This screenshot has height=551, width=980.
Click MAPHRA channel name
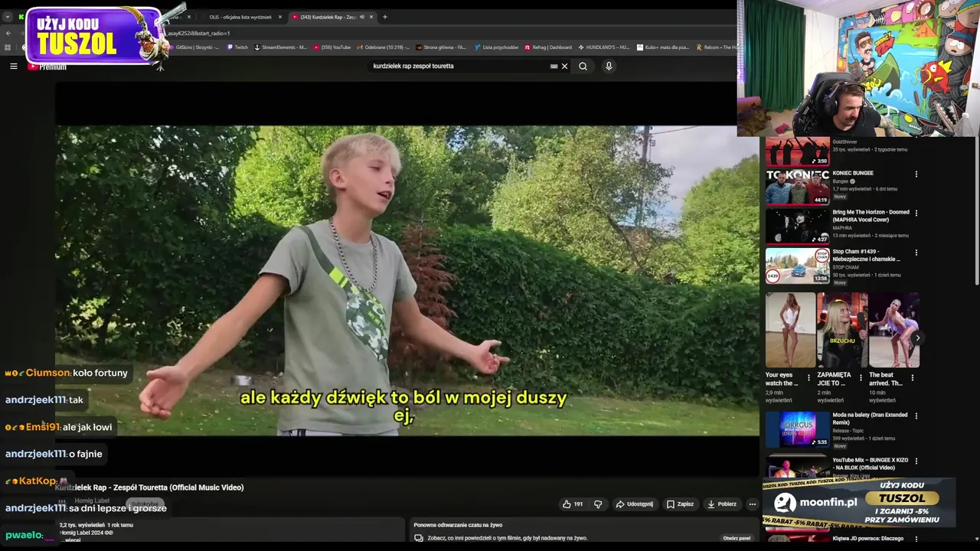(x=842, y=228)
